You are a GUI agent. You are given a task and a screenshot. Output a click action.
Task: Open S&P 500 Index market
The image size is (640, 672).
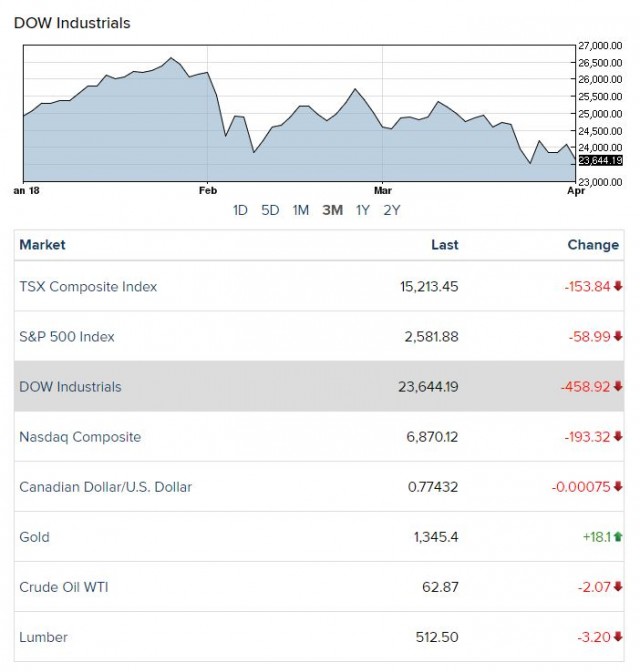(67, 337)
